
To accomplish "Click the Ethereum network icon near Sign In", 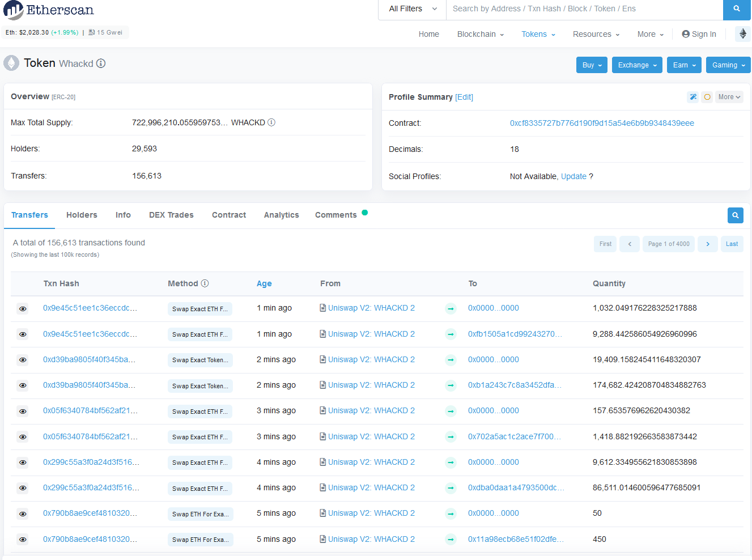I will click(743, 34).
